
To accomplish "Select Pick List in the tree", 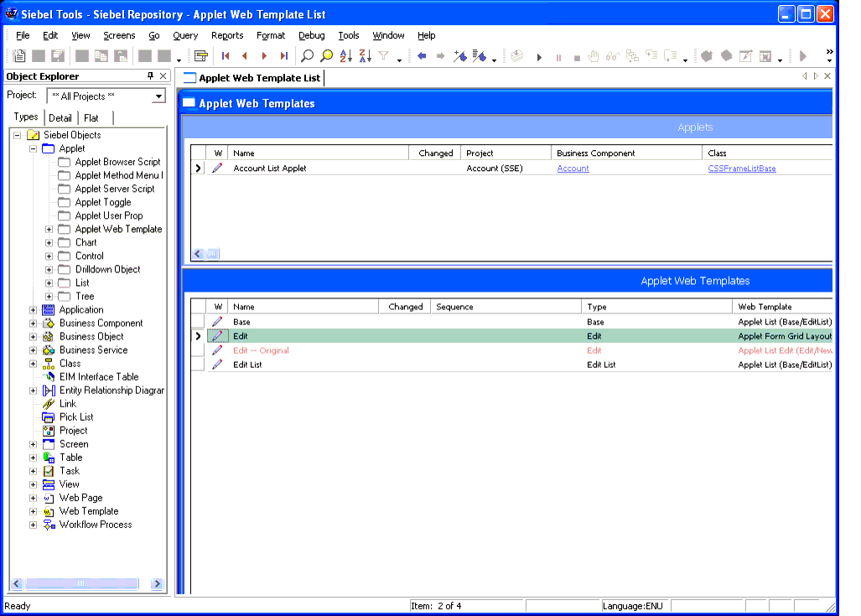I will [x=76, y=417].
